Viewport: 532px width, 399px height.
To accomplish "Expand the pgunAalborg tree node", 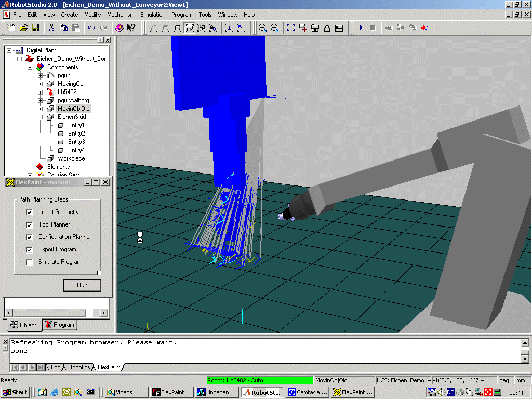I will [x=41, y=100].
